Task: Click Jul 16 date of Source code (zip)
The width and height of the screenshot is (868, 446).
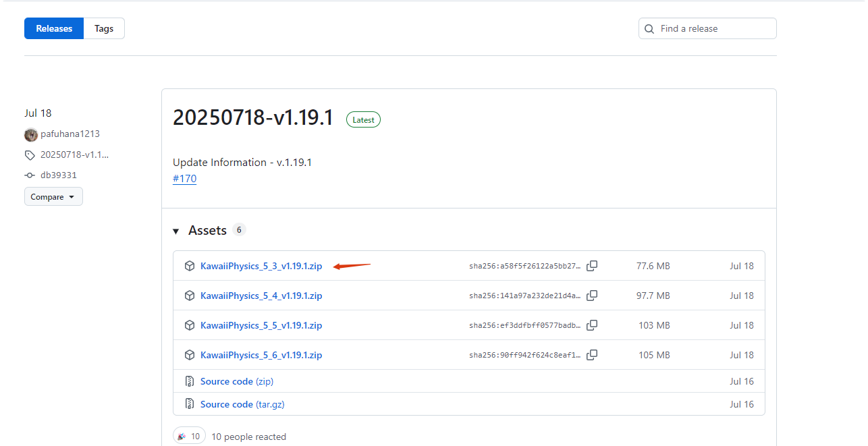Action: click(x=742, y=381)
